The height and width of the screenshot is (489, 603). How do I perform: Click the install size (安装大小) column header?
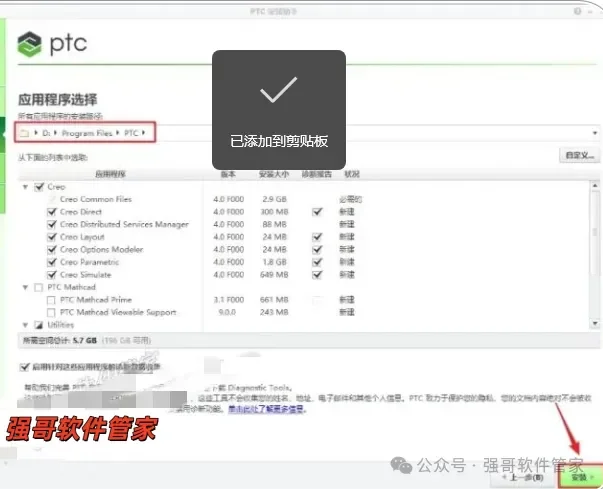click(x=274, y=175)
